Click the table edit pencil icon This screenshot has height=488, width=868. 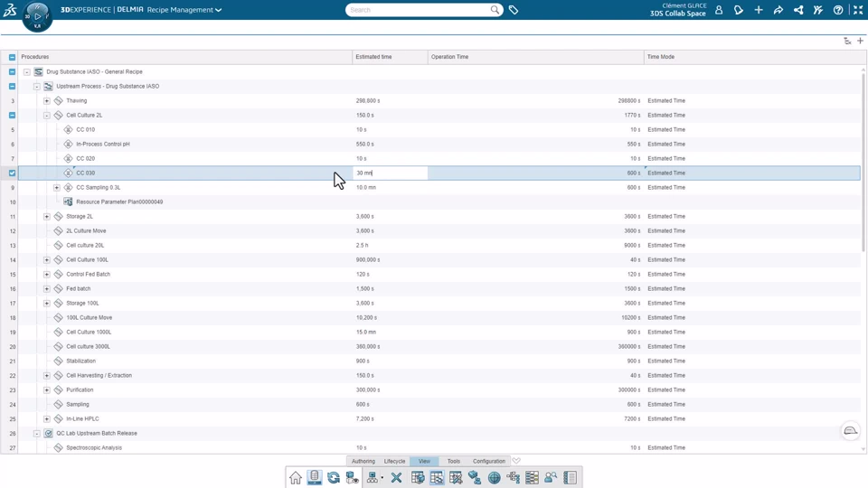(x=456, y=477)
